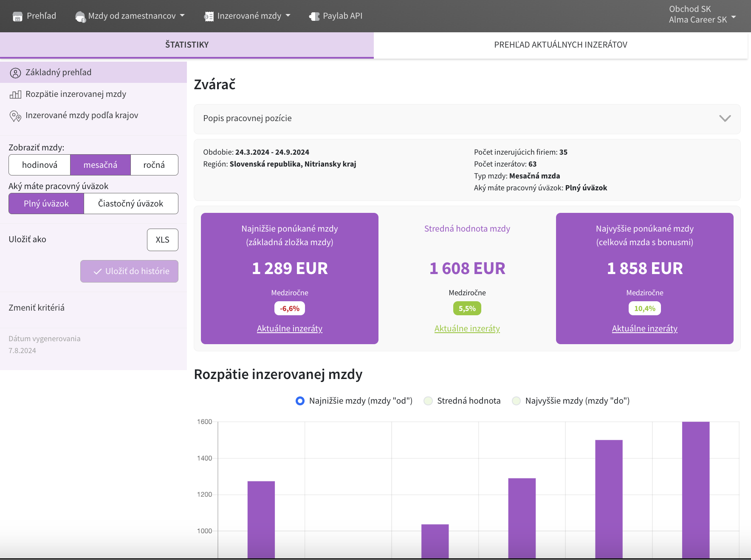Click the Rozpätie inzerovanej mzdy chart icon
The image size is (751, 560).
click(x=15, y=94)
